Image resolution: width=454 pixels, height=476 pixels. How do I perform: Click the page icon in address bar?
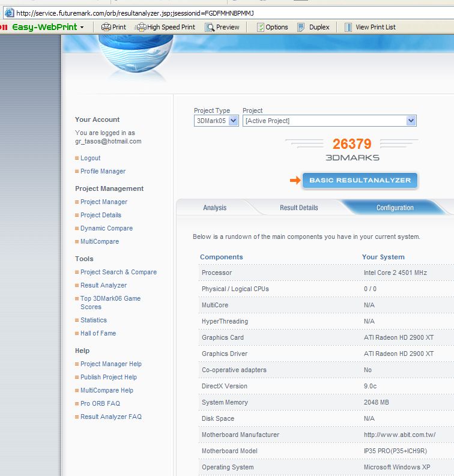coord(10,13)
